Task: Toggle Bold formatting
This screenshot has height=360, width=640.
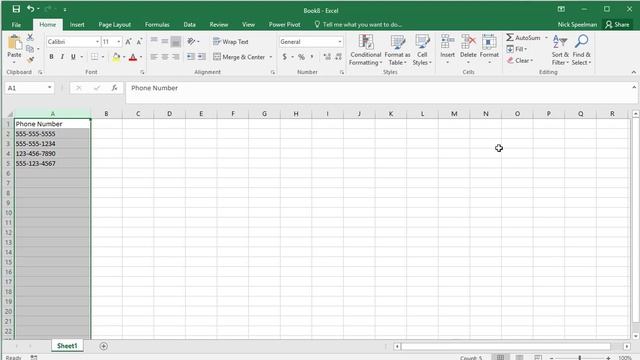Action: pyautogui.click(x=51, y=57)
